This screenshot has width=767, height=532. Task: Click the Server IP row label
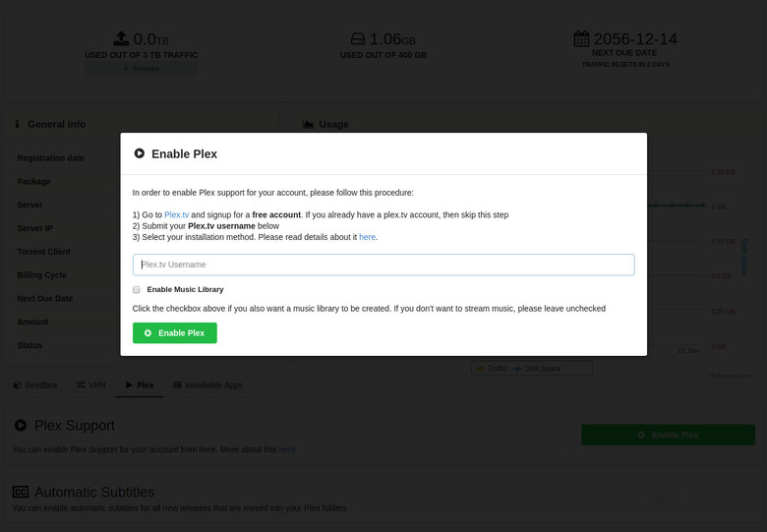click(34, 228)
